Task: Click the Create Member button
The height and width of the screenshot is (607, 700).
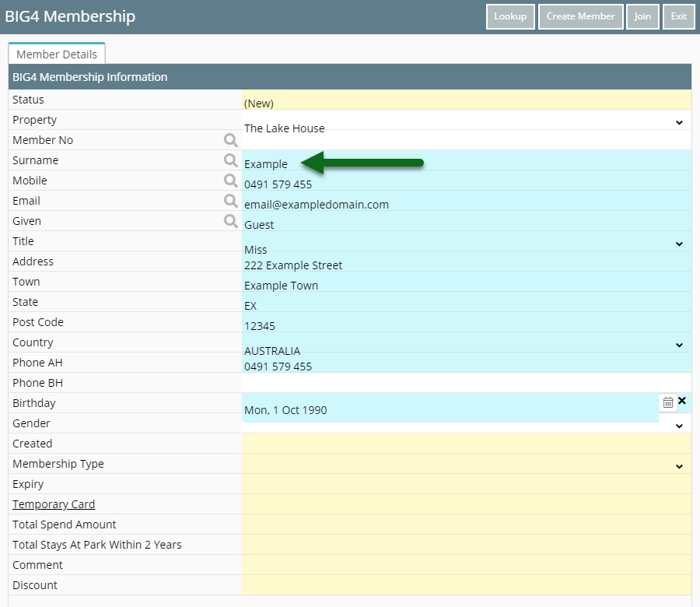Action: click(x=580, y=16)
